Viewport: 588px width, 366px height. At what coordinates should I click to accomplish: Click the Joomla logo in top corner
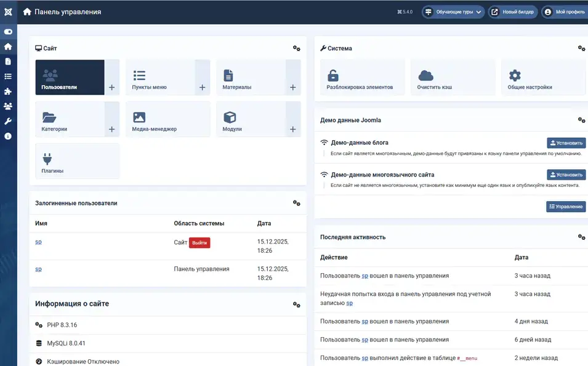tap(8, 12)
